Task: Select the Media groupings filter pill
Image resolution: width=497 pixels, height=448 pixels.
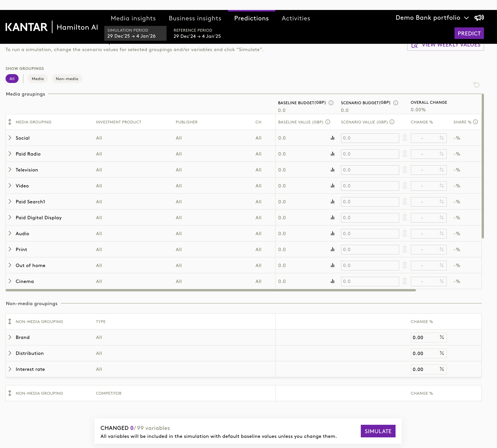Action: click(38, 79)
